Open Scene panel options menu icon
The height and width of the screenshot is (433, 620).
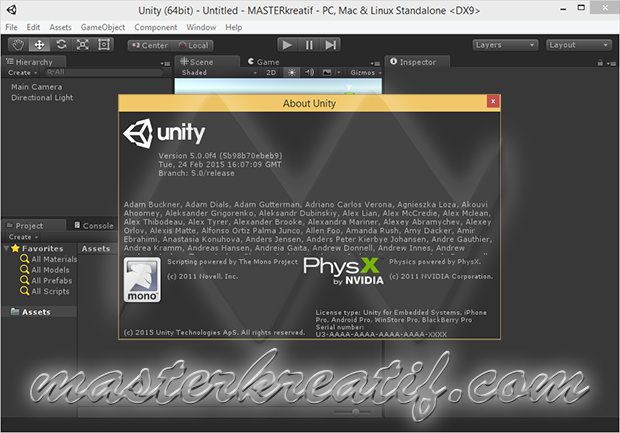(x=375, y=63)
